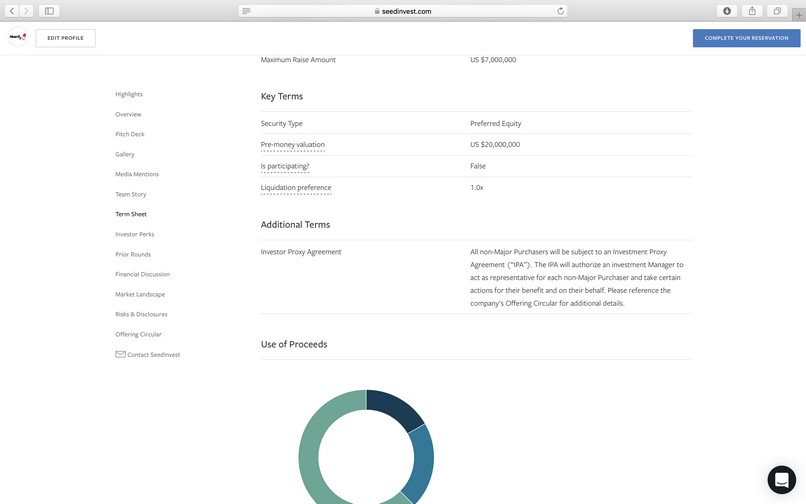The height and width of the screenshot is (504, 806).
Task: Open the chat support bubble
Action: point(781,480)
